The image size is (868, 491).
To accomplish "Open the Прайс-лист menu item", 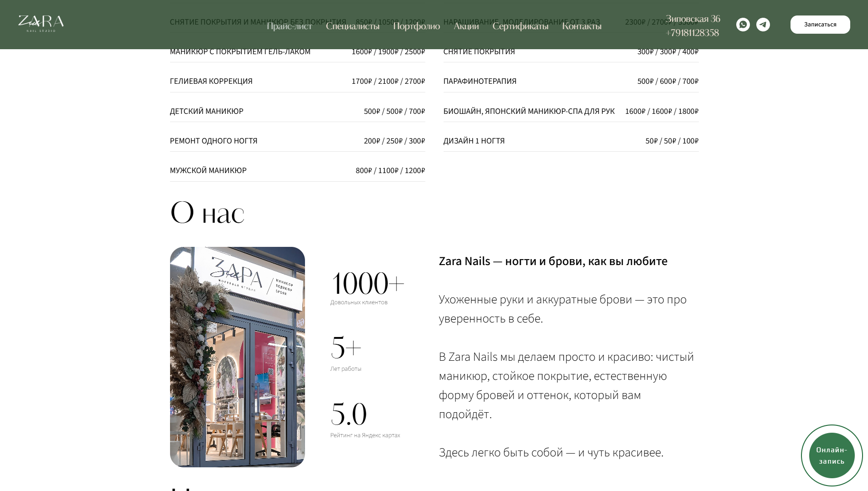I will (x=289, y=26).
